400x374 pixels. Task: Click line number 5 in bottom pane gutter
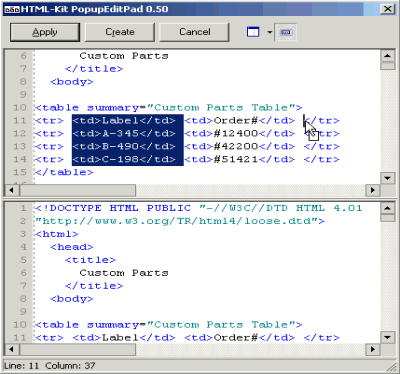[x=23, y=260]
